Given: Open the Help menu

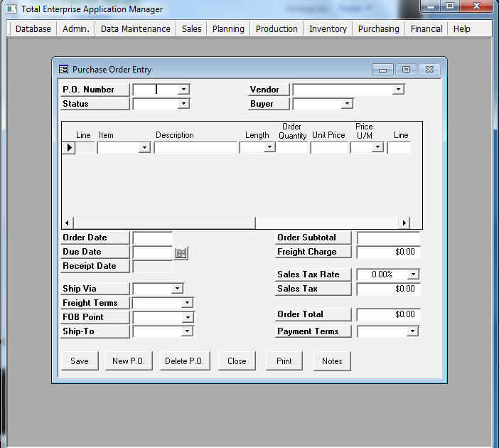Looking at the screenshot, I should tap(462, 29).
